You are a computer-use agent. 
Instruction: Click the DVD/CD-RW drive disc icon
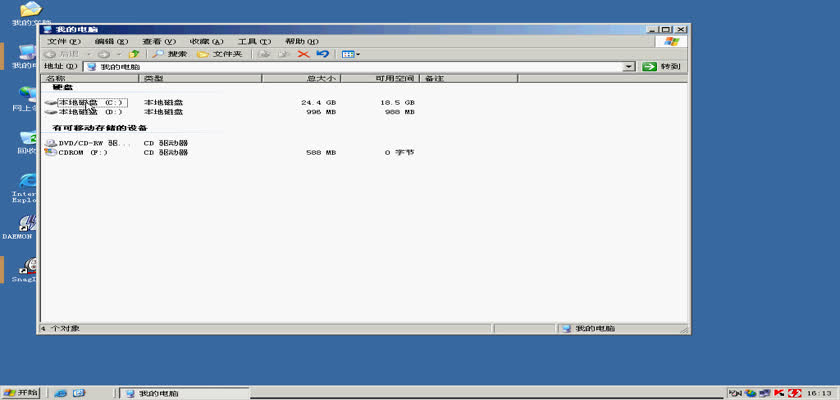click(51, 143)
